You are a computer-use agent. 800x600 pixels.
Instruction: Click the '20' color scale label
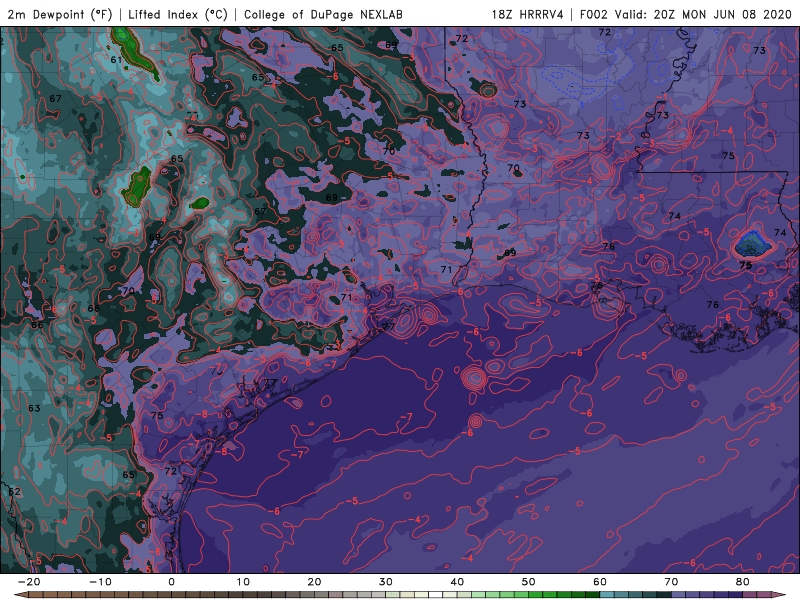point(314,582)
